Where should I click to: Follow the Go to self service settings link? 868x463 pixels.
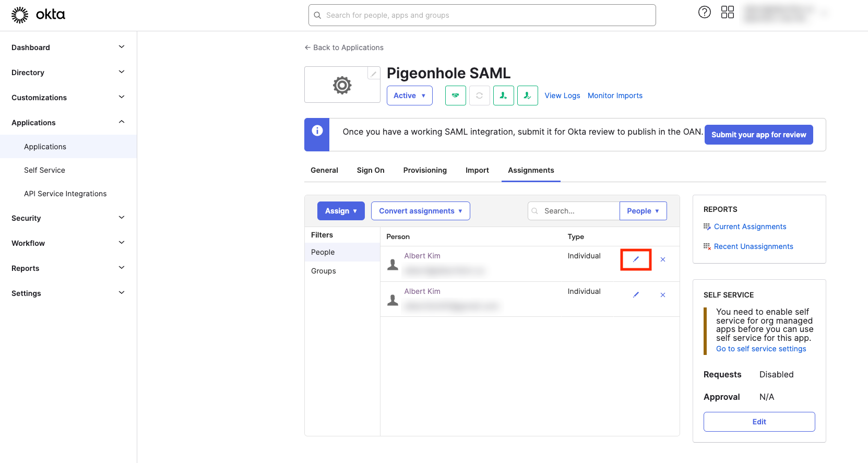click(x=761, y=349)
